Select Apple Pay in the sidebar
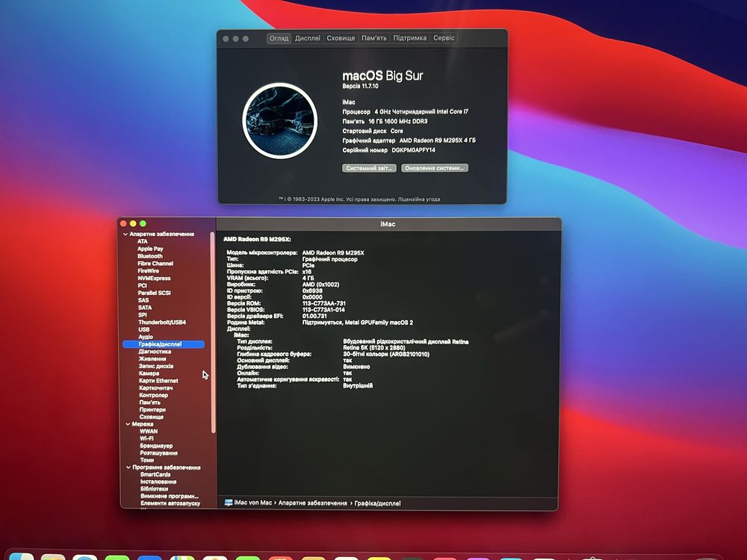 coord(150,249)
